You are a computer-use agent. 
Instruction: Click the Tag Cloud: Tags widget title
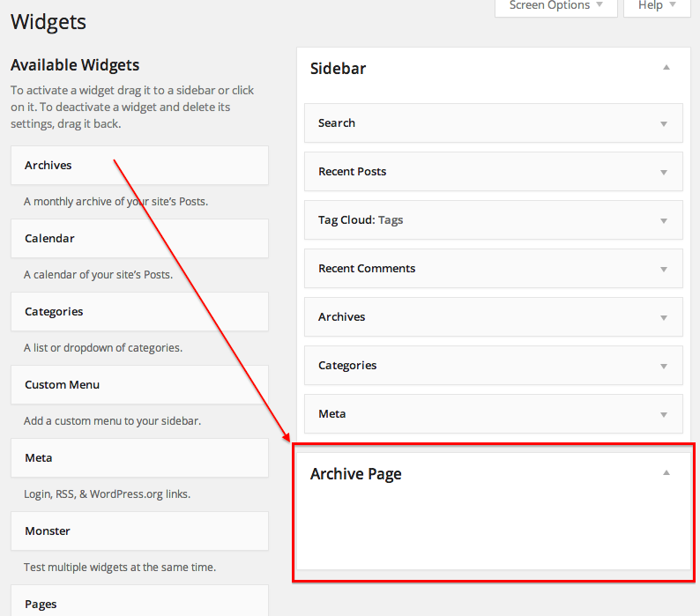pyautogui.click(x=361, y=220)
